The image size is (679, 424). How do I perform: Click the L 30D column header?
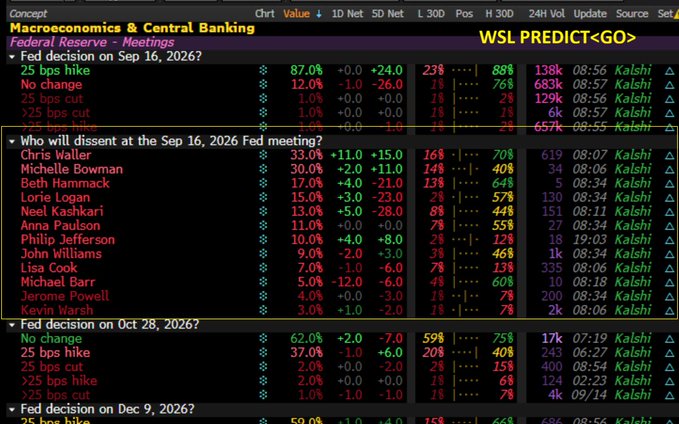(431, 14)
